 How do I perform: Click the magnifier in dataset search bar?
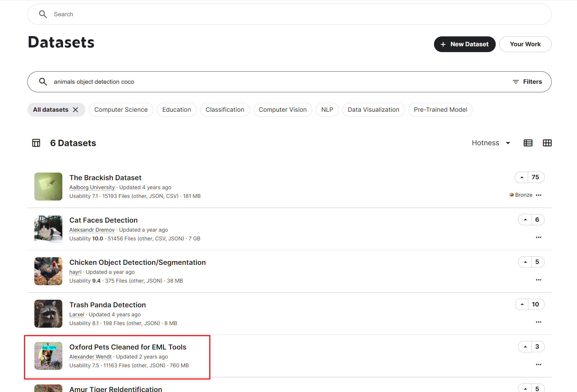43,82
